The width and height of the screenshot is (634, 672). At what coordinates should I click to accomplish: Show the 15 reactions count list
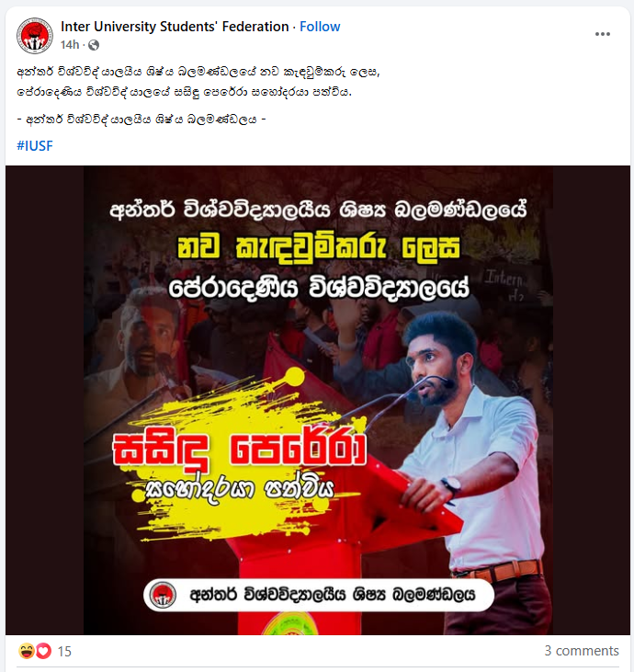pyautogui.click(x=64, y=652)
